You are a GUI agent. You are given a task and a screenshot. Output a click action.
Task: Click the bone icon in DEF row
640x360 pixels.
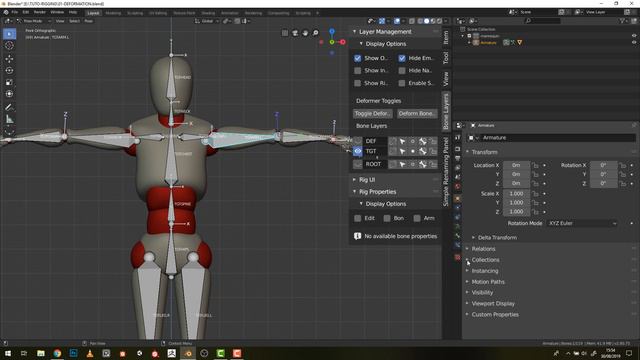point(423,141)
